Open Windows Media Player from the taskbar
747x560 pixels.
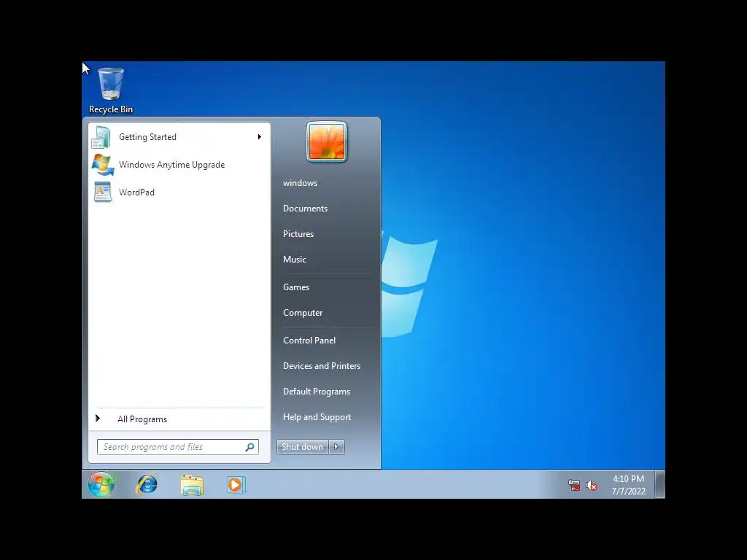pyautogui.click(x=236, y=485)
